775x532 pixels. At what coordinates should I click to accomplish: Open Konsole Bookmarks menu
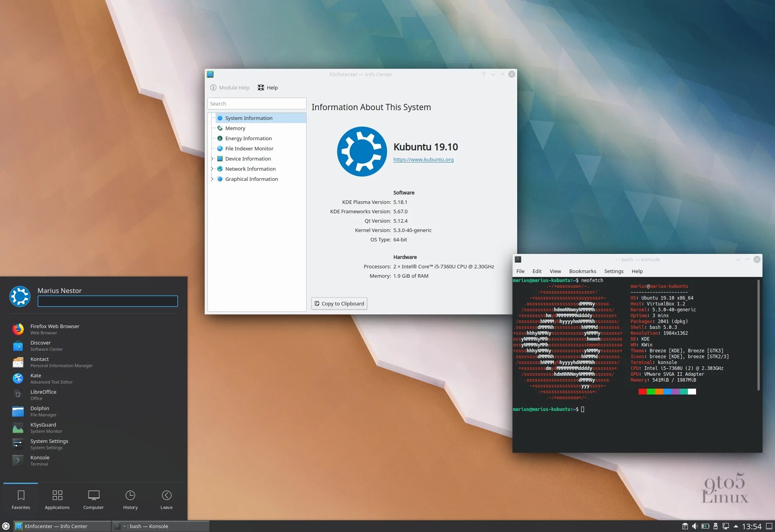click(582, 271)
